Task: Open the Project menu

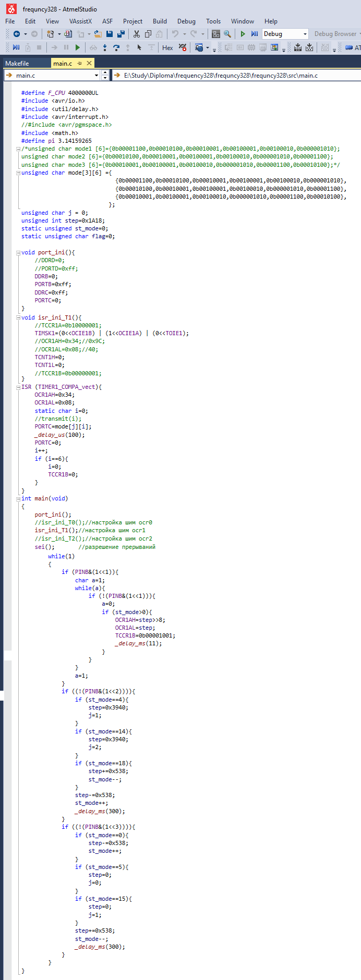Action: coord(133,21)
